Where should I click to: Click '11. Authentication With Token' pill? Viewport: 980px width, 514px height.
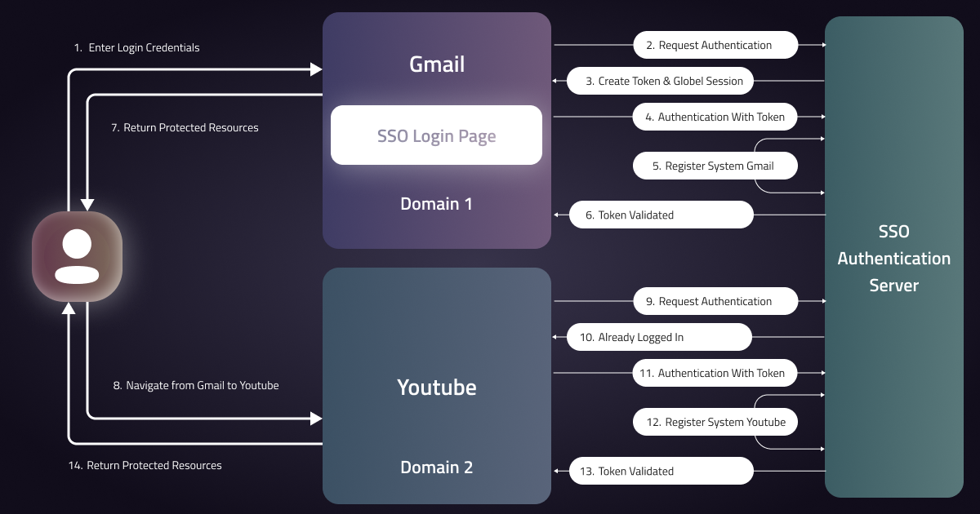(715, 373)
